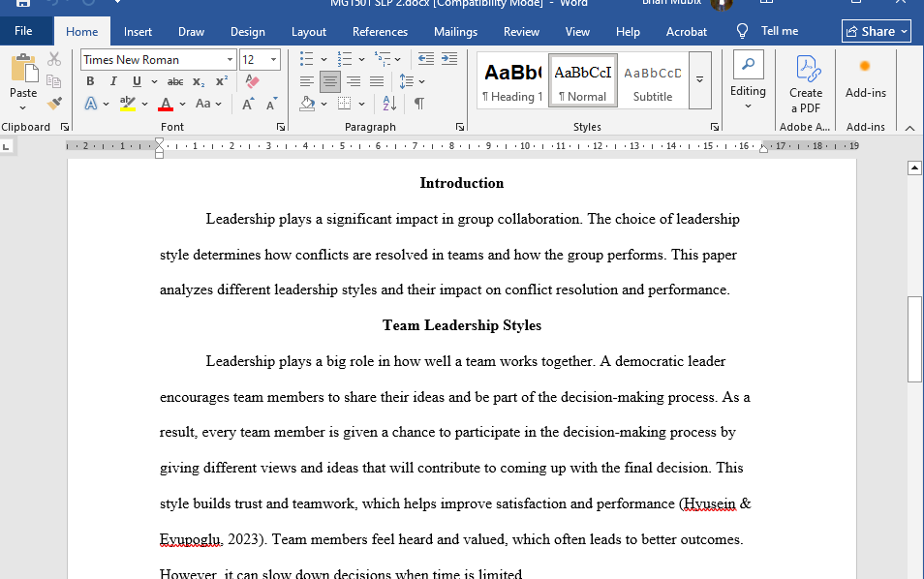Justify the paragraph text
924x579 pixels.
(377, 81)
